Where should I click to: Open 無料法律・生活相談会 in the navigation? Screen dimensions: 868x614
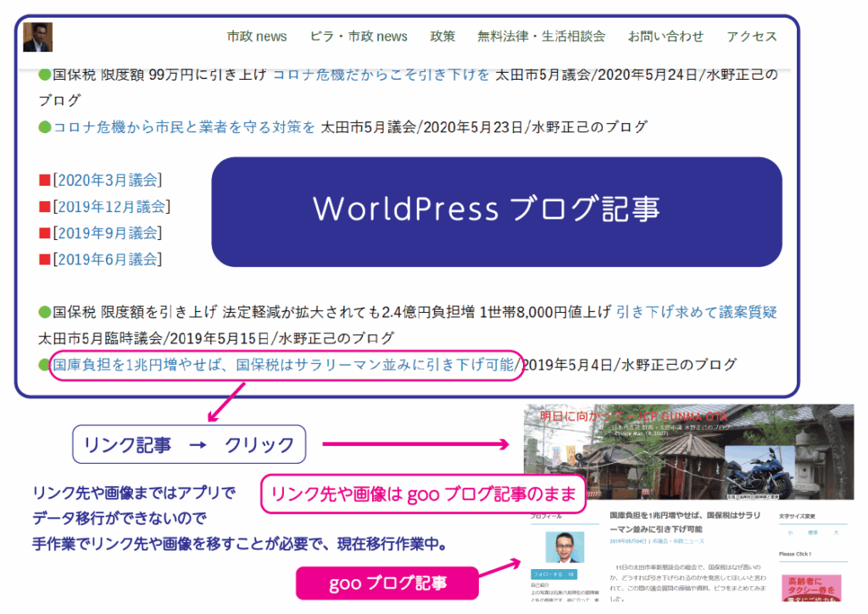(541, 36)
